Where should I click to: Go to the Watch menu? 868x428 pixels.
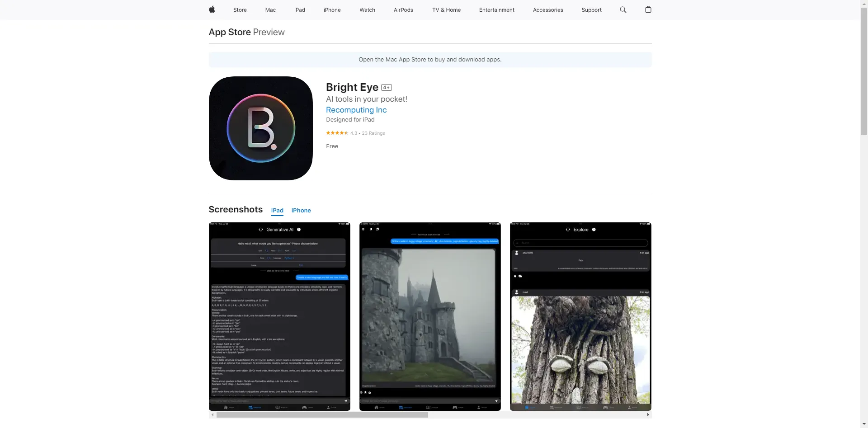[x=367, y=10]
